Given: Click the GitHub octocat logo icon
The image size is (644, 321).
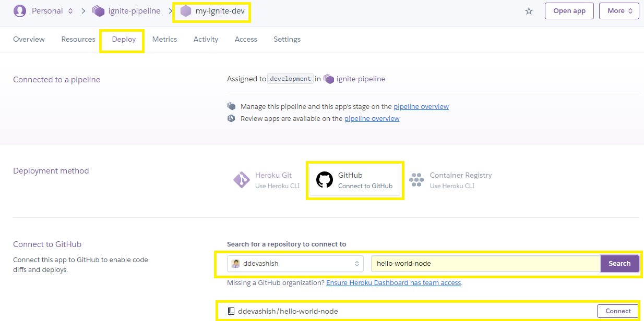Looking at the screenshot, I should (x=325, y=180).
